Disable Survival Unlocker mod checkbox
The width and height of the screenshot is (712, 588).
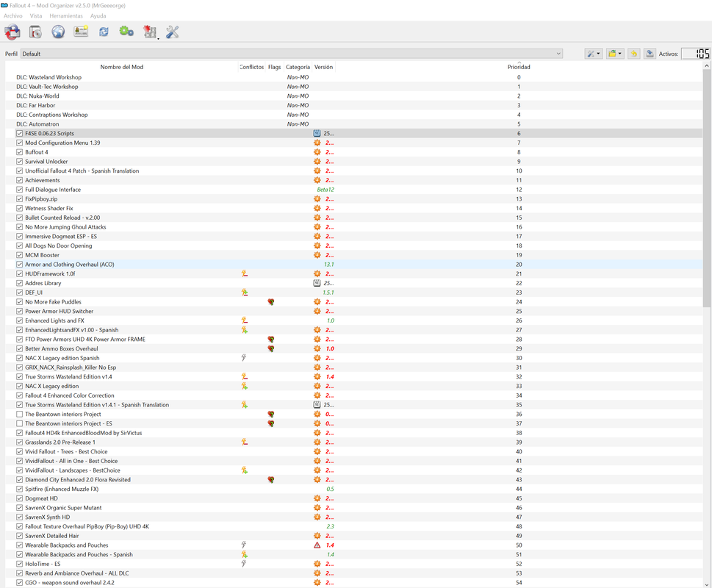coord(20,162)
